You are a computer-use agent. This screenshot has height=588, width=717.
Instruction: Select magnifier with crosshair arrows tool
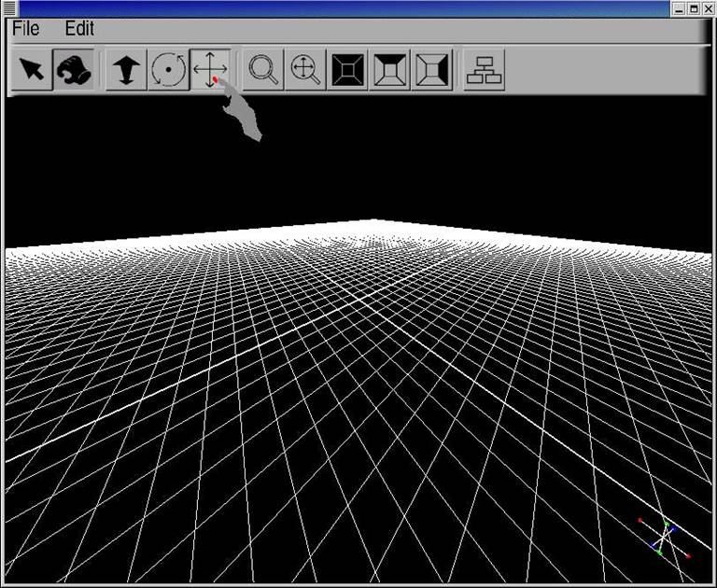click(x=305, y=69)
